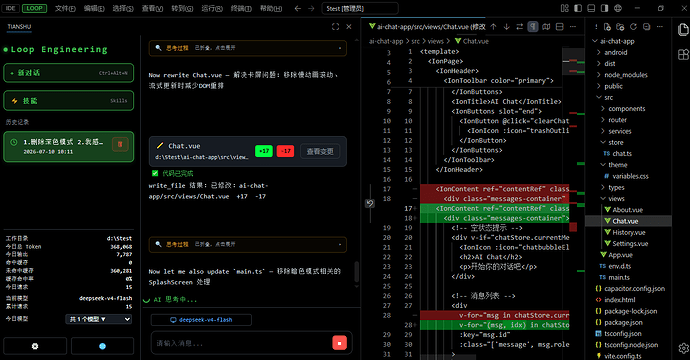Refresh the explorer file tree

tap(633, 27)
